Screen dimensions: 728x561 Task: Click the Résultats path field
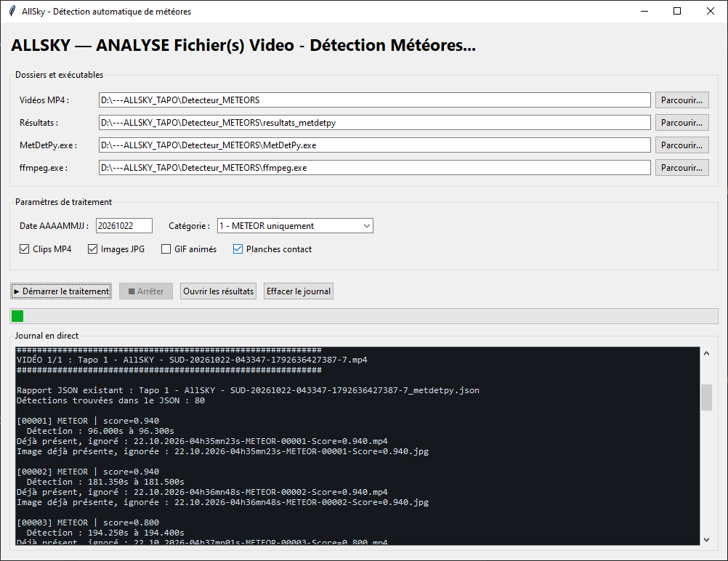[x=375, y=123]
